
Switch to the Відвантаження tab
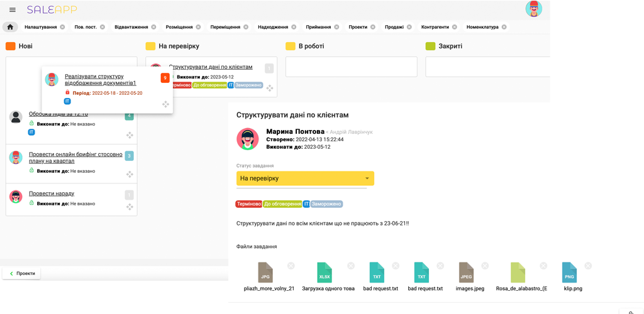(x=131, y=27)
